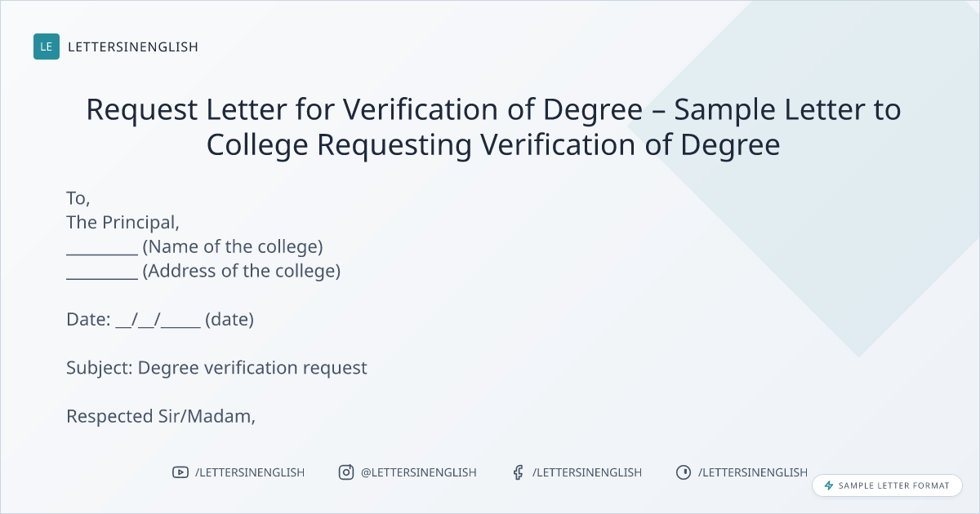Open the Instagram @LETTERSINENGLISH handle link
The image size is (980, 514).
(419, 472)
